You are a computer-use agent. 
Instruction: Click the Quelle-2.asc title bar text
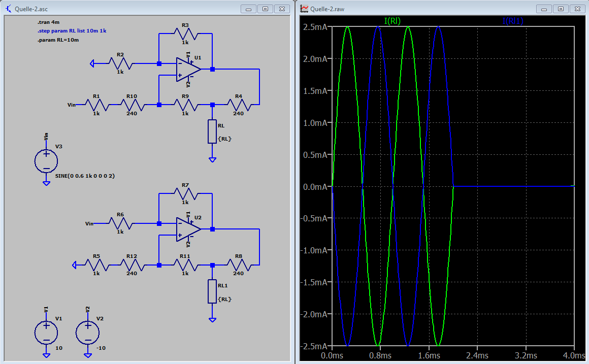(31, 9)
